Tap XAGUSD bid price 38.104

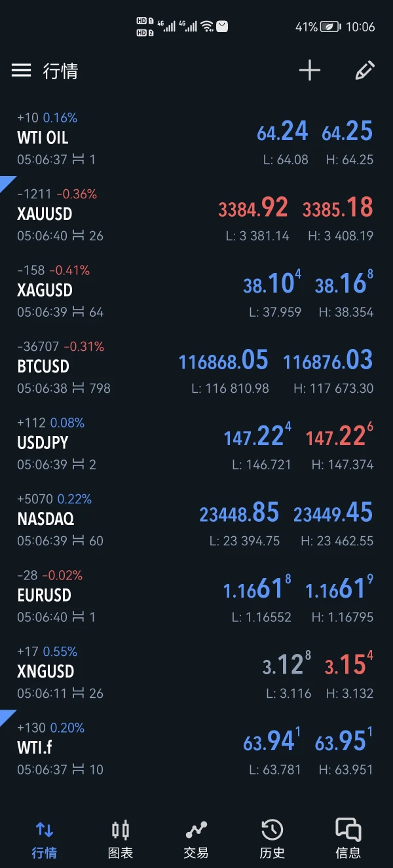tap(272, 284)
